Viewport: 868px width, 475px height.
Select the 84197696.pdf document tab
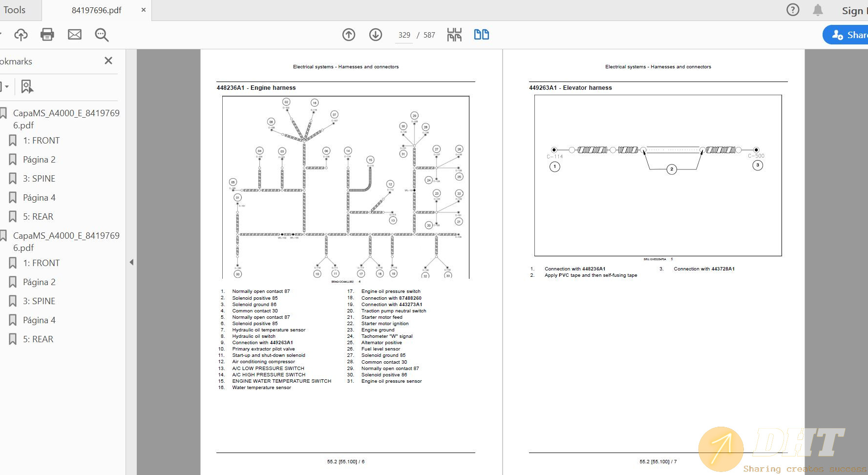coord(96,9)
